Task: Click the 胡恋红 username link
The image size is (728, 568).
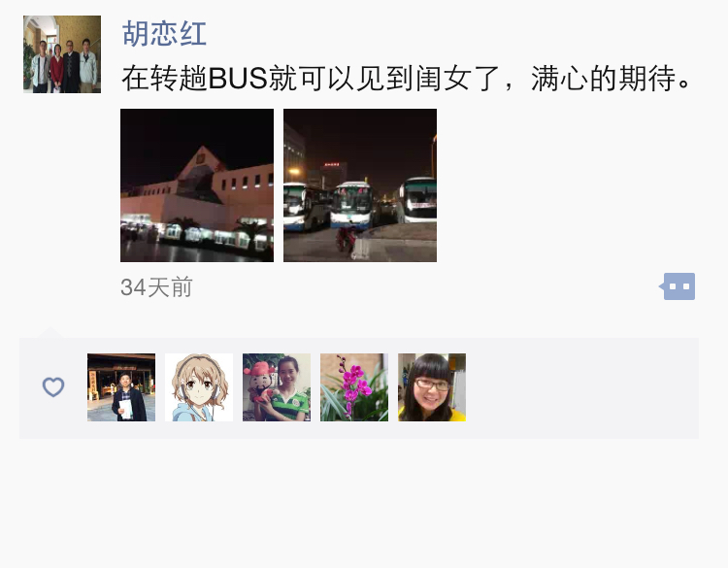Action: [164, 33]
